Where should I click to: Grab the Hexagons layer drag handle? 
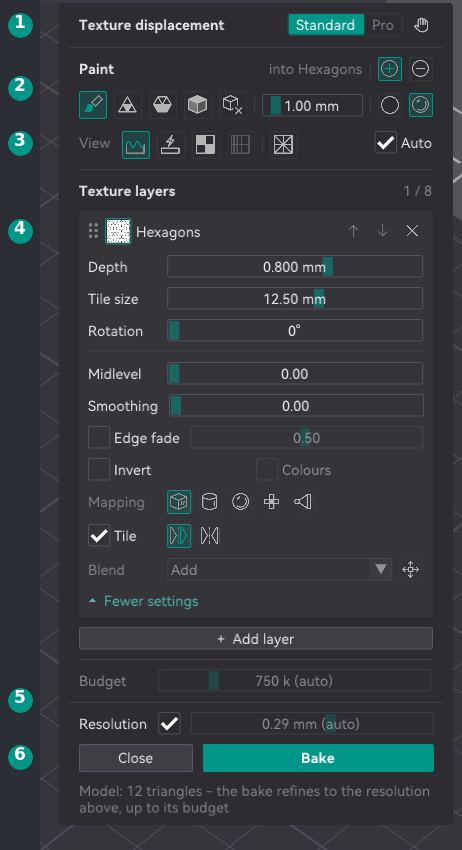(x=93, y=231)
